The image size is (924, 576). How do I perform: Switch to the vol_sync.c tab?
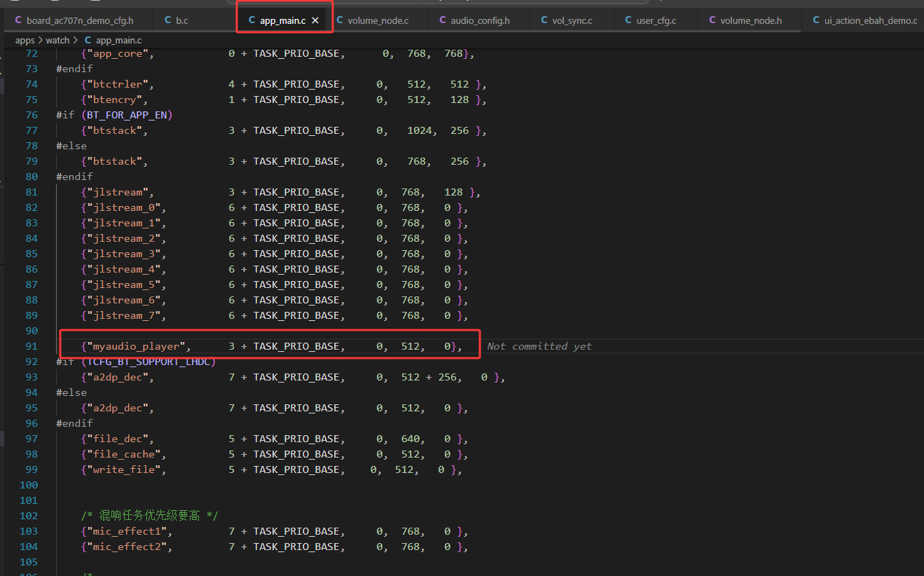[x=566, y=21]
